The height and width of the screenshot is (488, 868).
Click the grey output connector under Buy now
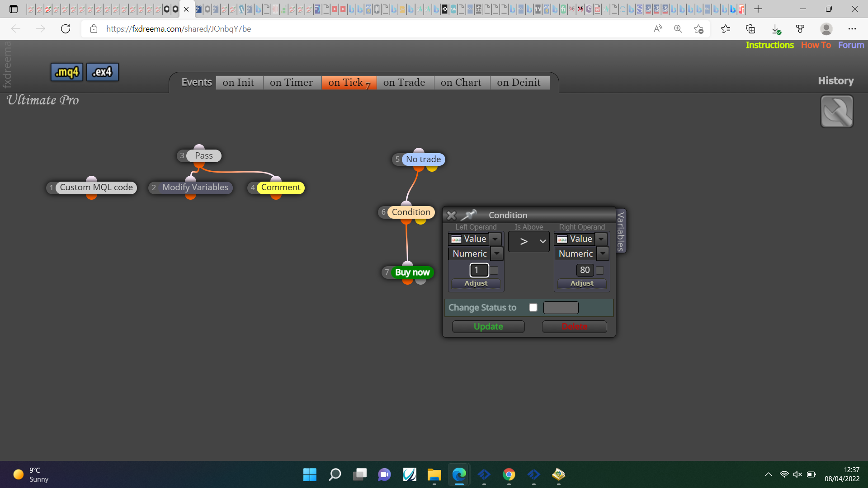421,281
